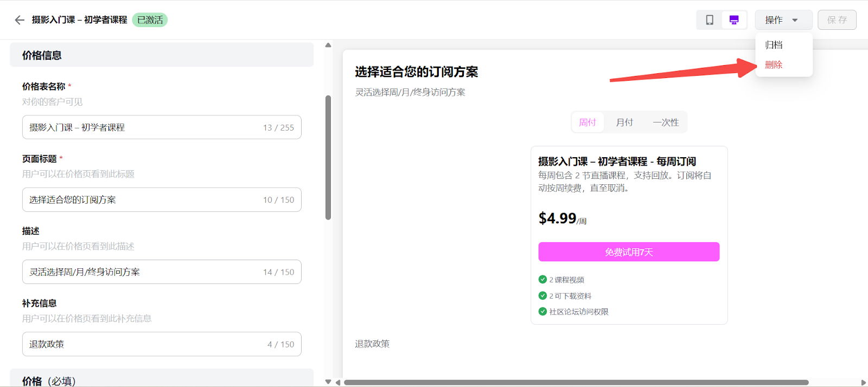Viewport: 868px width, 387px height.
Task: Open the 操作 dropdown menu
Action: click(x=783, y=20)
